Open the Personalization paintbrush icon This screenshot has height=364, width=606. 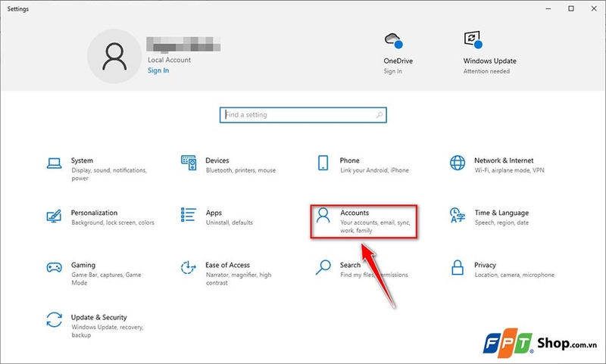(x=54, y=216)
